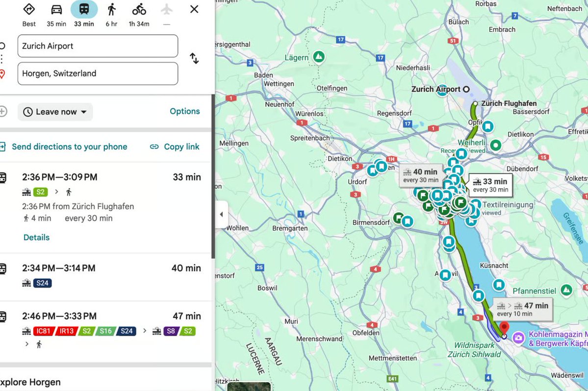The width and height of the screenshot is (588, 391).
Task: Click the Explore Horgen heading
Action: pos(30,382)
